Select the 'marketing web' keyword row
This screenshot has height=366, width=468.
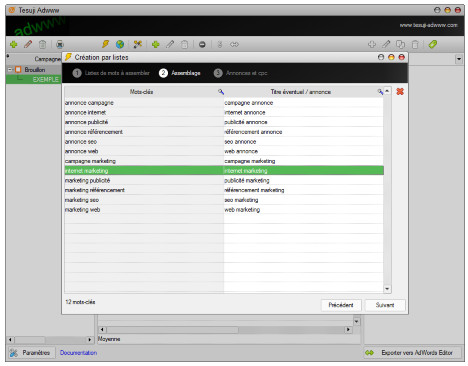point(144,210)
